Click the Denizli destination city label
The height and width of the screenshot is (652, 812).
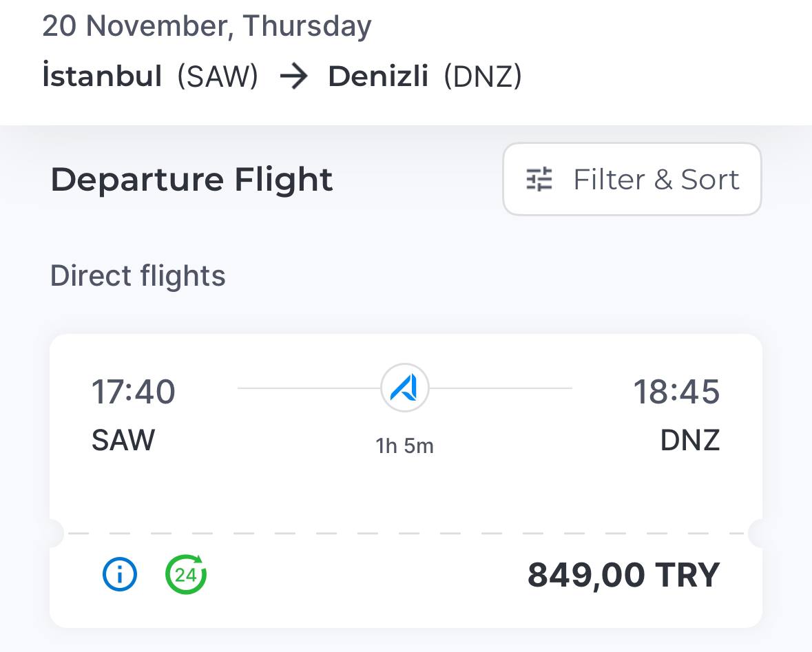[x=378, y=76]
